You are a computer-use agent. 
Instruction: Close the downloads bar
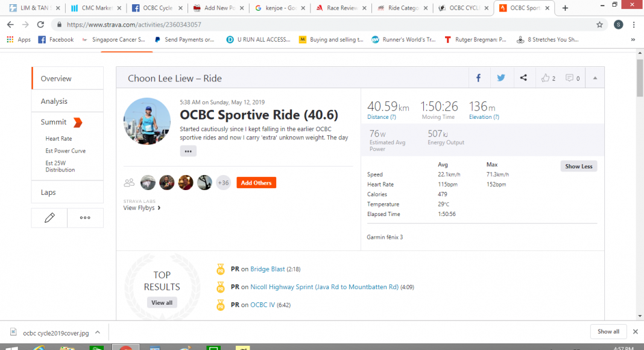pyautogui.click(x=636, y=331)
